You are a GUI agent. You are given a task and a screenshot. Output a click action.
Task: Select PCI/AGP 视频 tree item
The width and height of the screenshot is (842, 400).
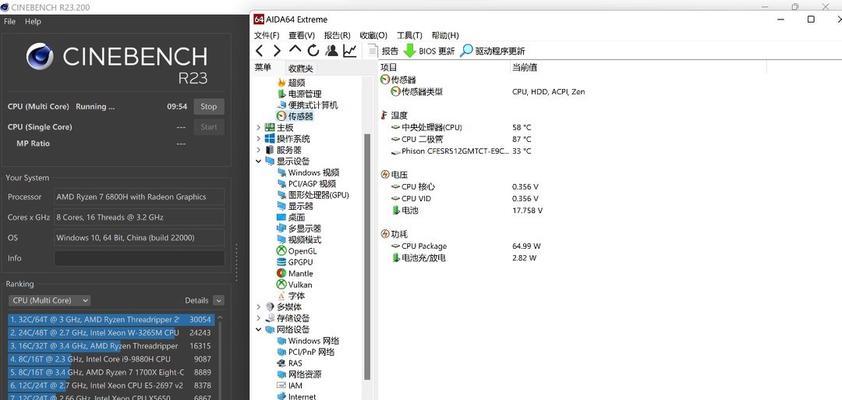309,184
